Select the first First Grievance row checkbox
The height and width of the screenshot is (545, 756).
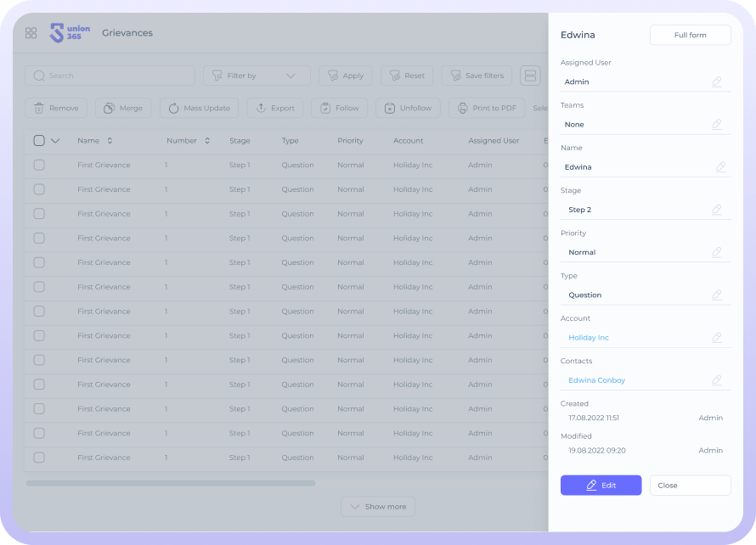[39, 166]
